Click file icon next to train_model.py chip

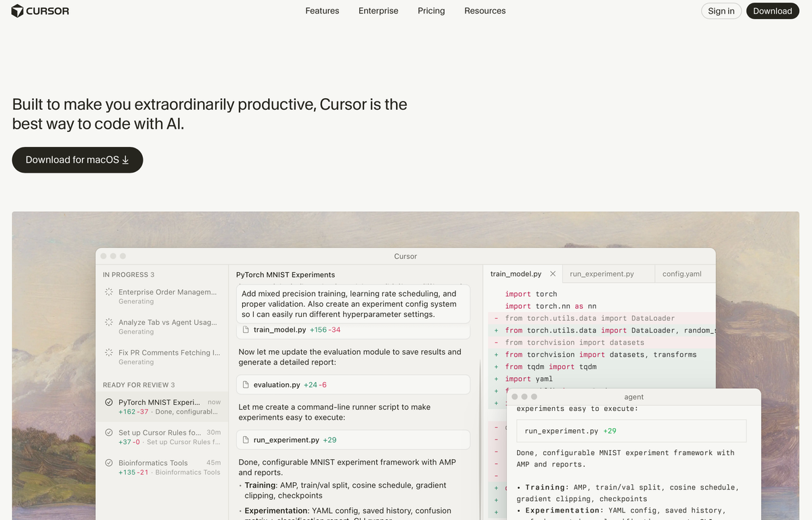pyautogui.click(x=246, y=330)
